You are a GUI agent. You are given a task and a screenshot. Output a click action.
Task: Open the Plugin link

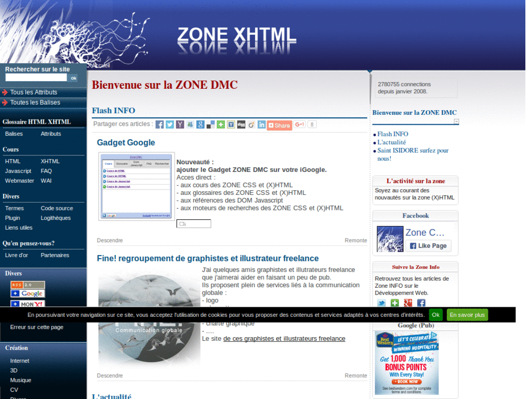click(12, 218)
